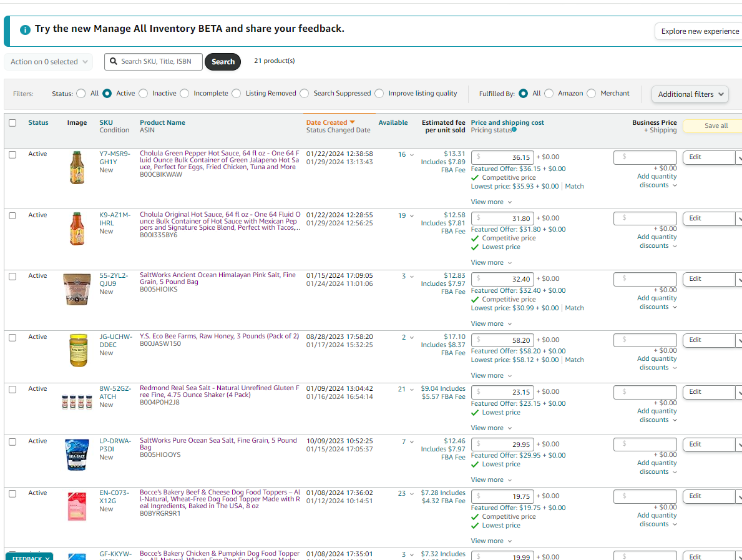This screenshot has height=560, width=742.
Task: Expand View more for Cholula Green Pepper
Action: 491,202
